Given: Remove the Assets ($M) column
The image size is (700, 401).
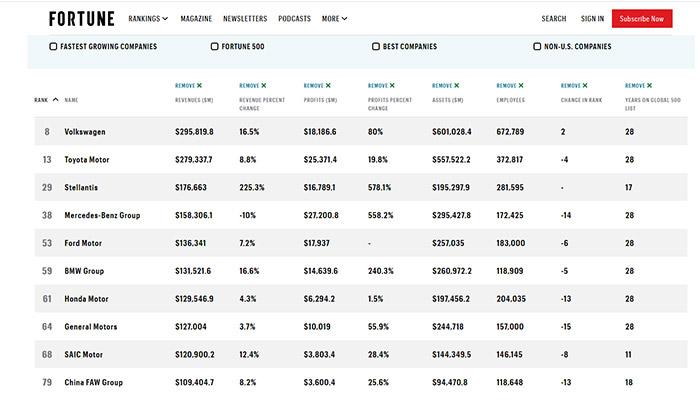Looking at the screenshot, I should point(445,86).
